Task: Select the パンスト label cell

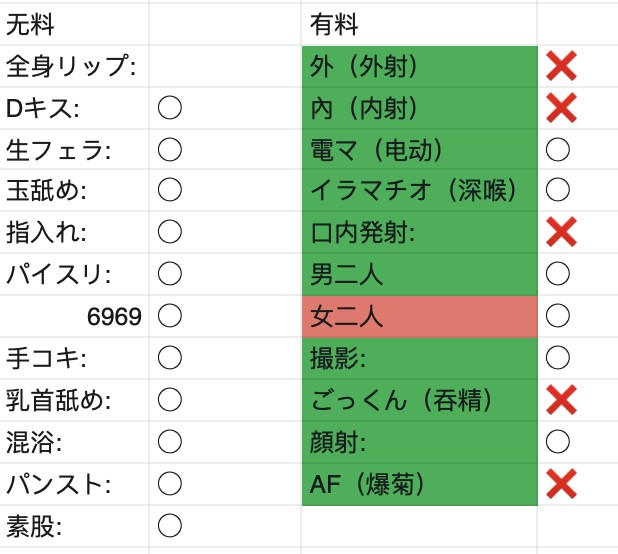Action: click(74, 484)
